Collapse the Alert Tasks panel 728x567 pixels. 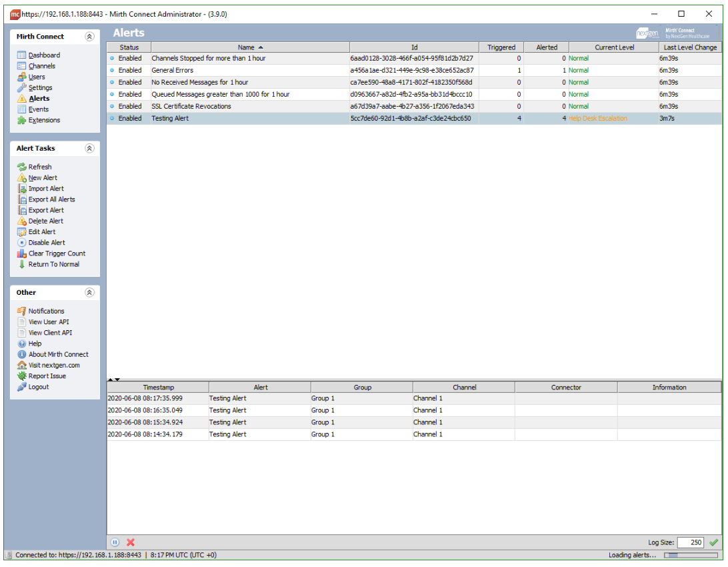[89, 148]
